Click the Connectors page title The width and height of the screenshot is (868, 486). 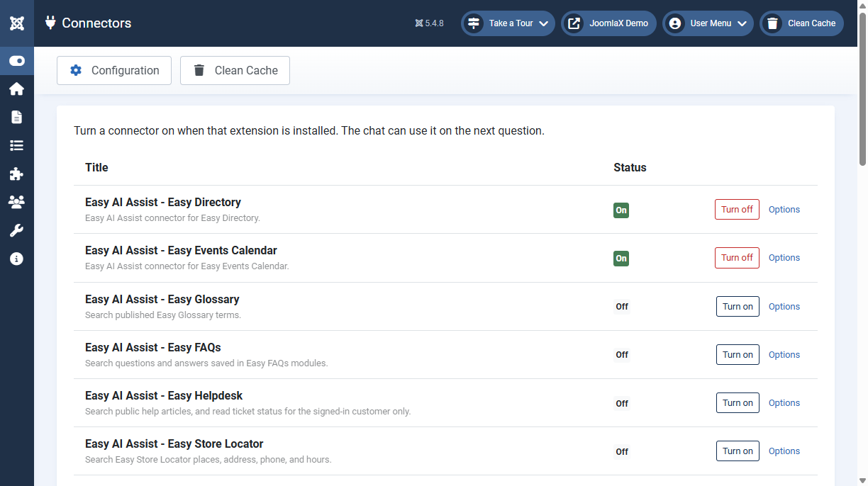click(96, 23)
